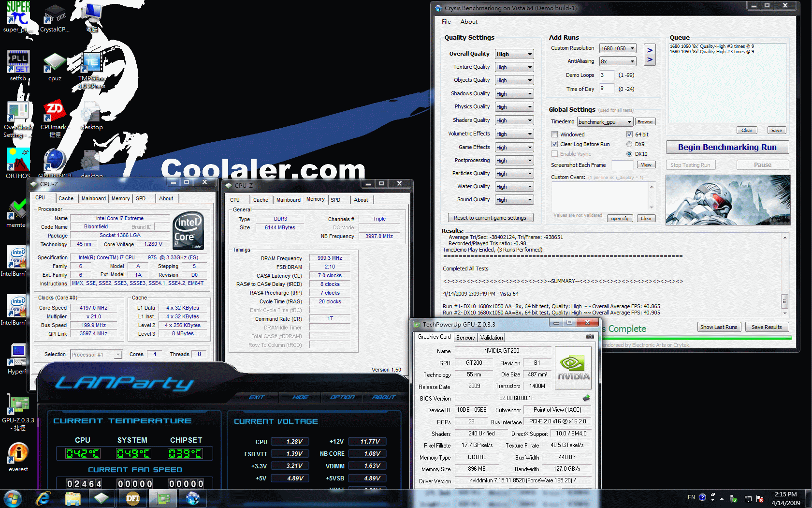Launch the CINEBENCH desktop shortcut
This screenshot has width=812, height=508.
coord(55,163)
